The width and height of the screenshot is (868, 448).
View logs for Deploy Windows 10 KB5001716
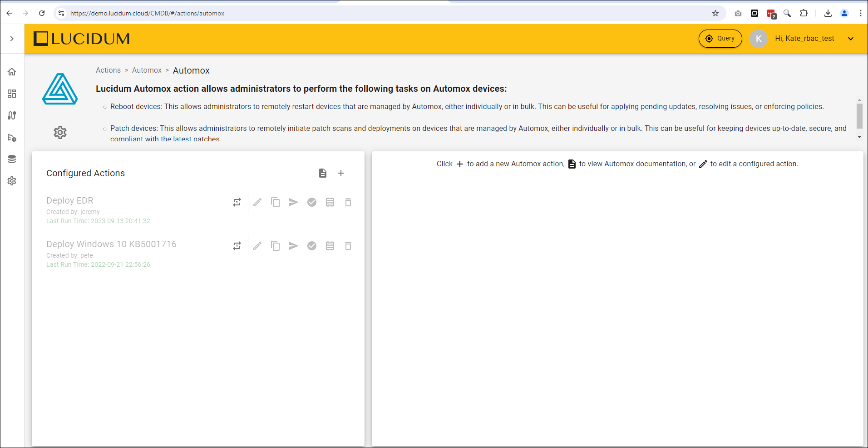[x=330, y=246]
